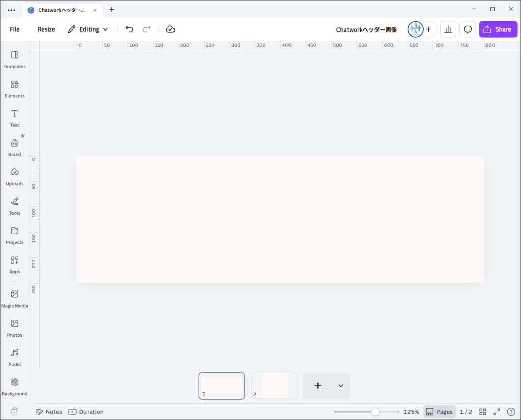521x420 pixels.
Task: Click the zoom slider handle
Action: (375, 412)
